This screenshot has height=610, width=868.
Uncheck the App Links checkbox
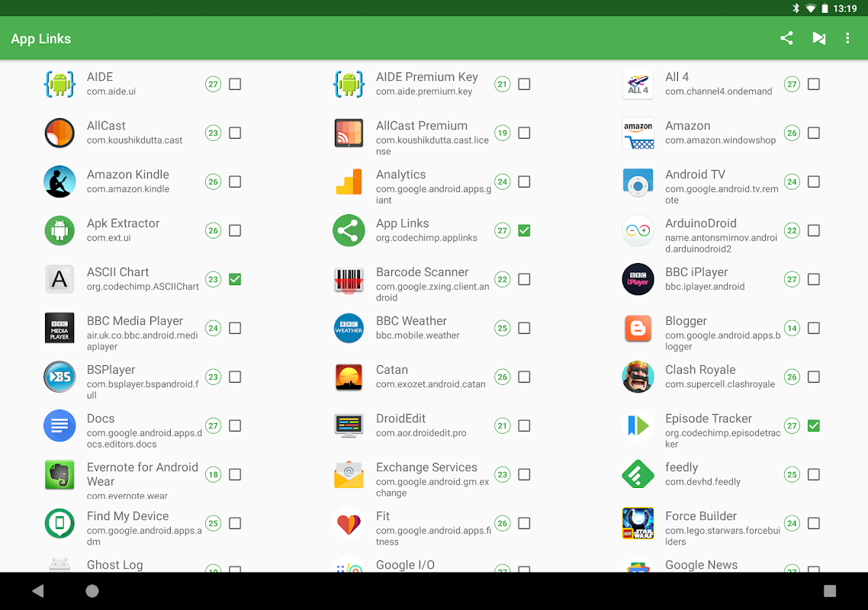tap(524, 230)
